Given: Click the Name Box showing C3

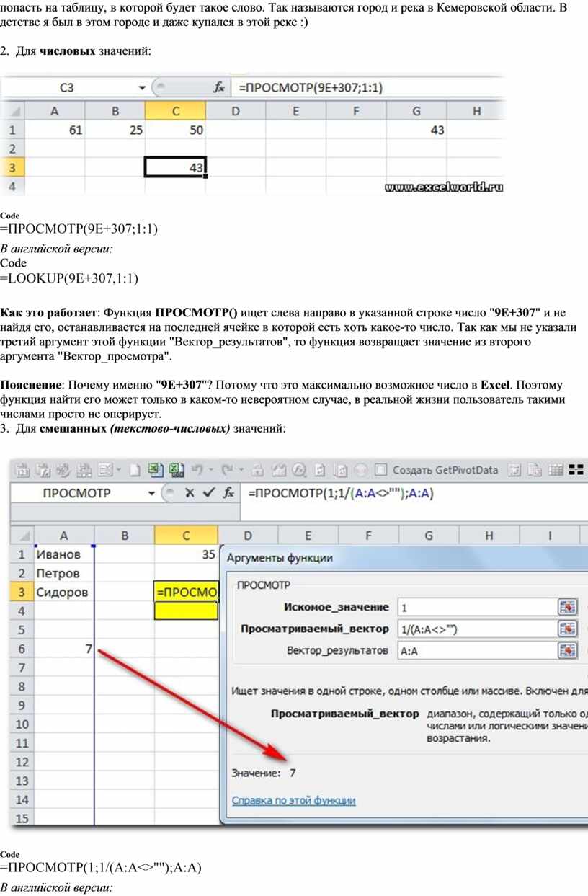Looking at the screenshot, I should pos(67,87).
